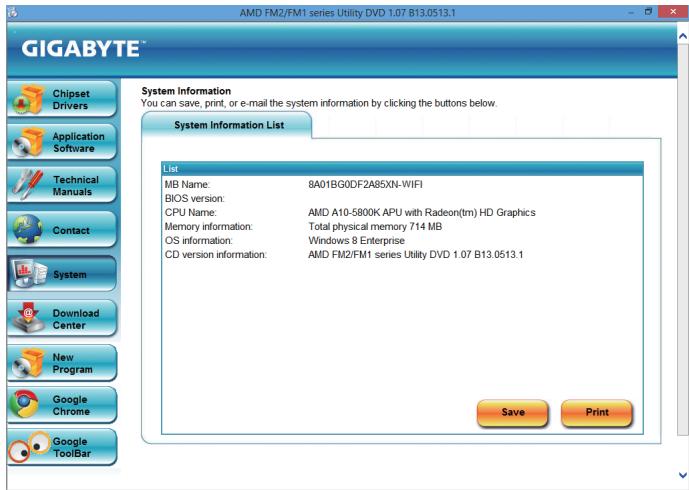Select the CD version value in the list

[416, 255]
